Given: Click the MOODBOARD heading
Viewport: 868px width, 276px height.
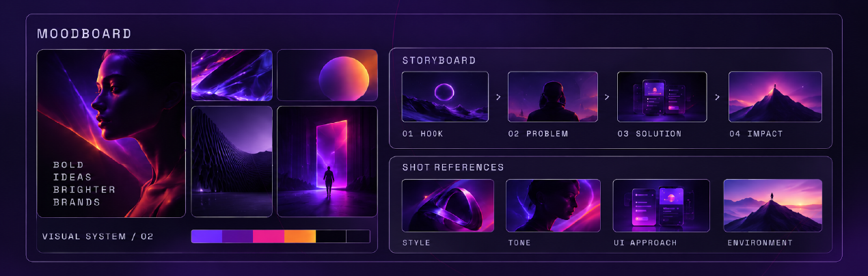Looking at the screenshot, I should pos(84,33).
